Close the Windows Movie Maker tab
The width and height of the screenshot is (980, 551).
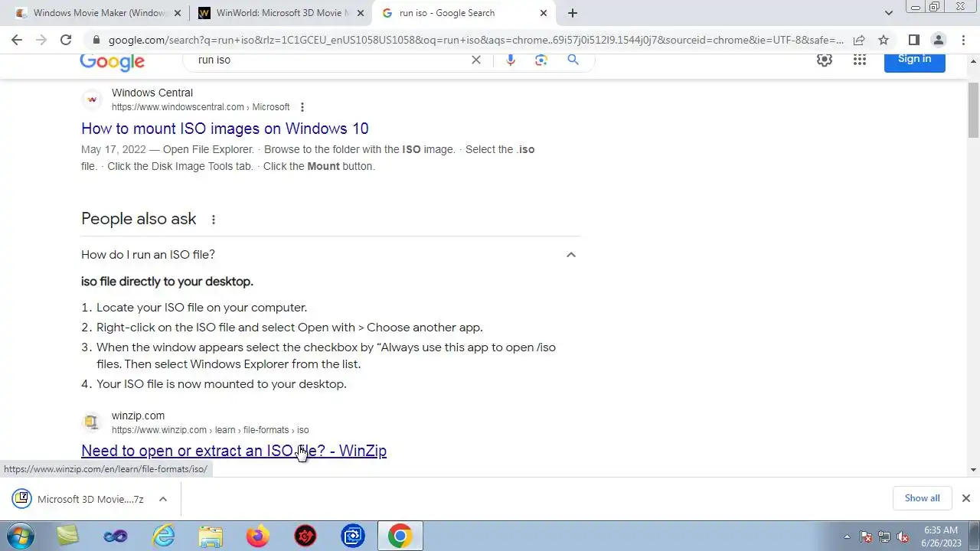click(178, 13)
